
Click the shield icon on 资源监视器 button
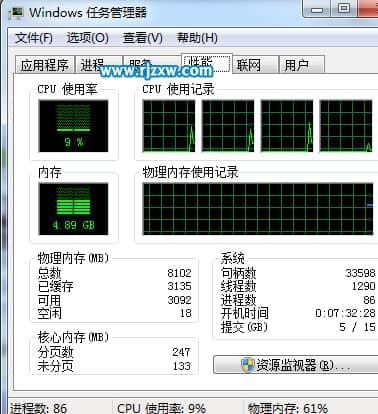(247, 365)
